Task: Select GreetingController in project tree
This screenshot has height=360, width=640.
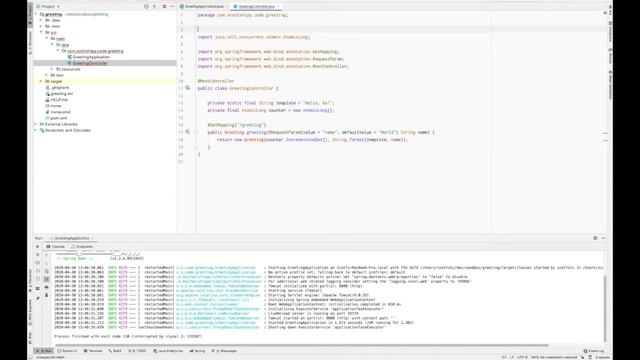Action: coord(90,63)
